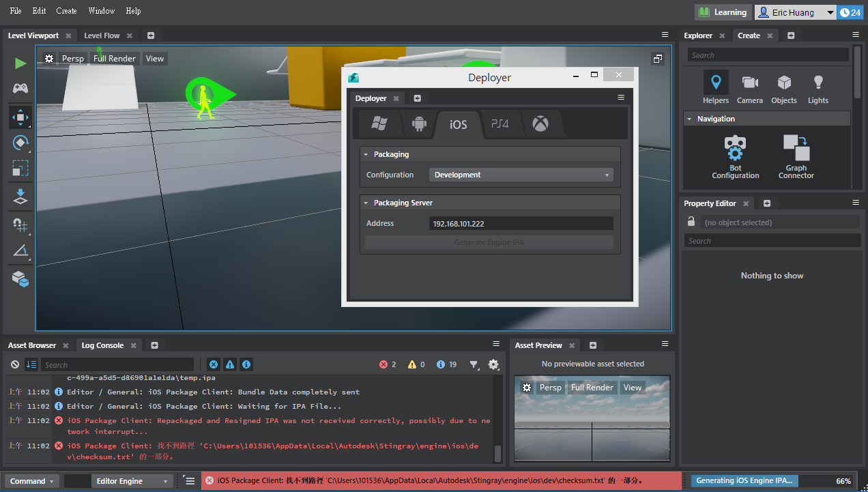
Task: Click the packaging Address input field
Action: [521, 223]
